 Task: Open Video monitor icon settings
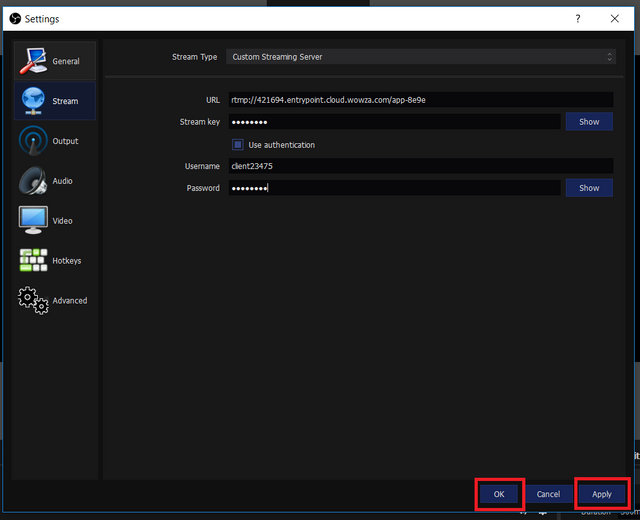[x=33, y=220]
